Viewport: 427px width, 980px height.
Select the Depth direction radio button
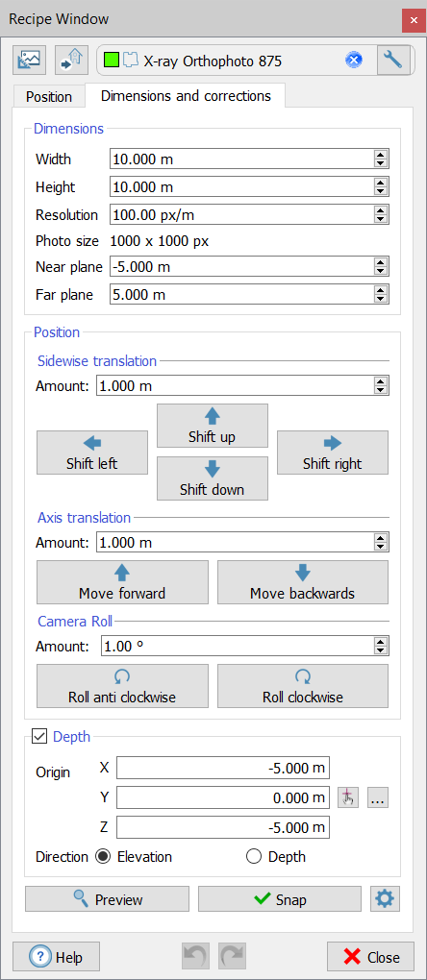tap(253, 856)
